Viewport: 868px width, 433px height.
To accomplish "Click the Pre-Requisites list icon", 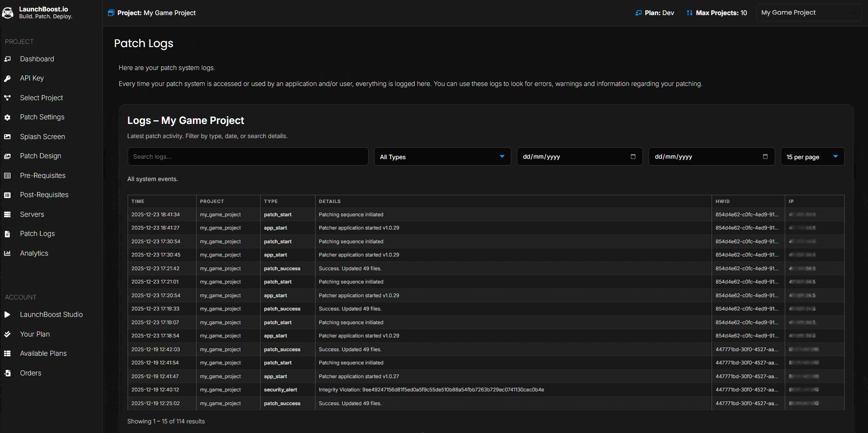I will pyautogui.click(x=7, y=176).
